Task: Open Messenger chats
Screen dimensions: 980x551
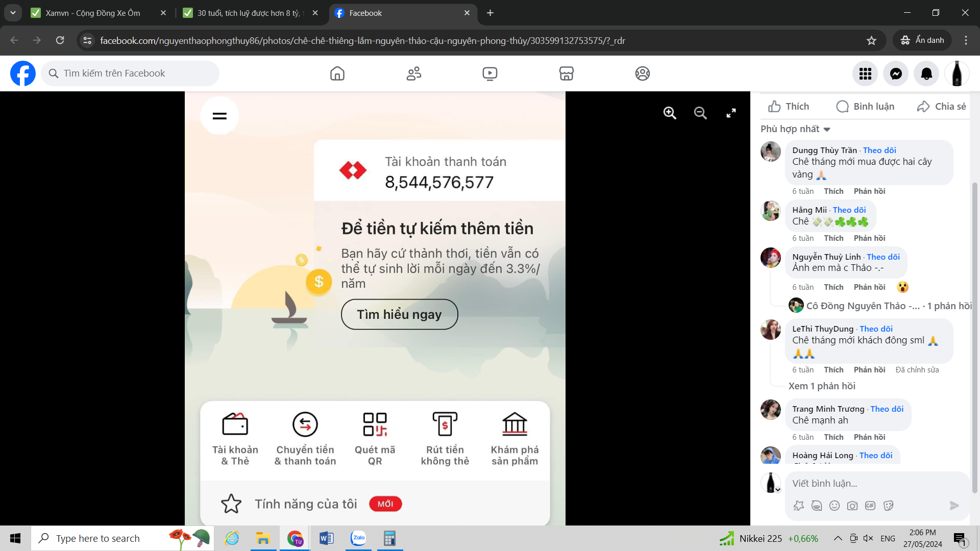Action: click(x=896, y=73)
